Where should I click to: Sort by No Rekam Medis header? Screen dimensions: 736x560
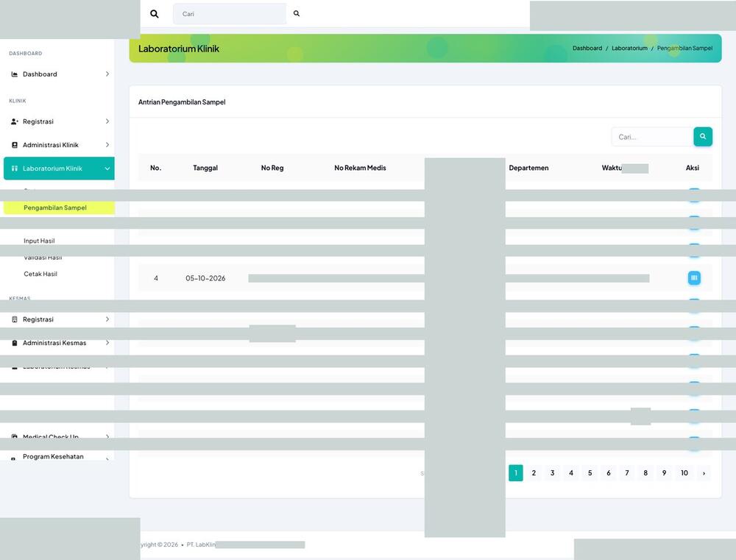click(x=360, y=168)
